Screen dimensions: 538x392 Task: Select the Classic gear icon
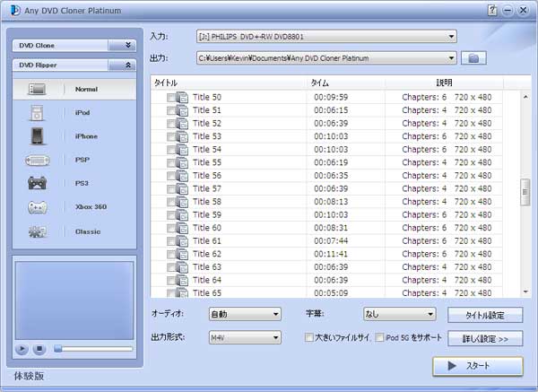coord(37,232)
